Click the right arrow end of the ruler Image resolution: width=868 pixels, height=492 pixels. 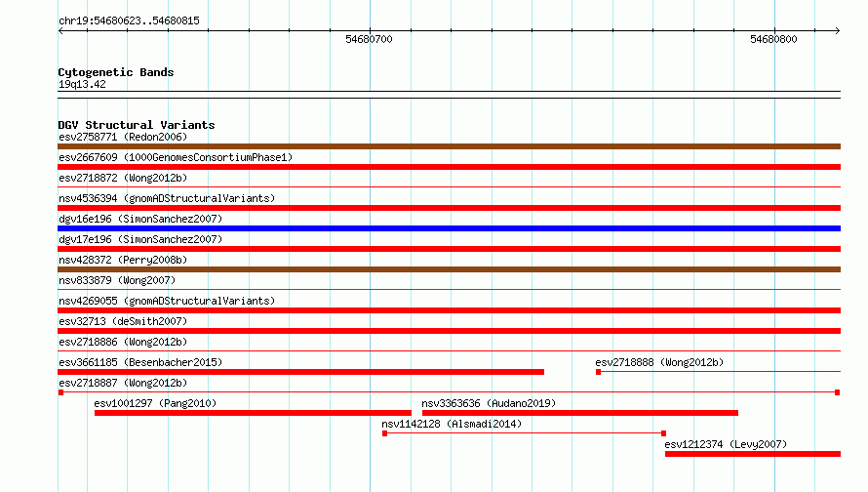pyautogui.click(x=838, y=30)
